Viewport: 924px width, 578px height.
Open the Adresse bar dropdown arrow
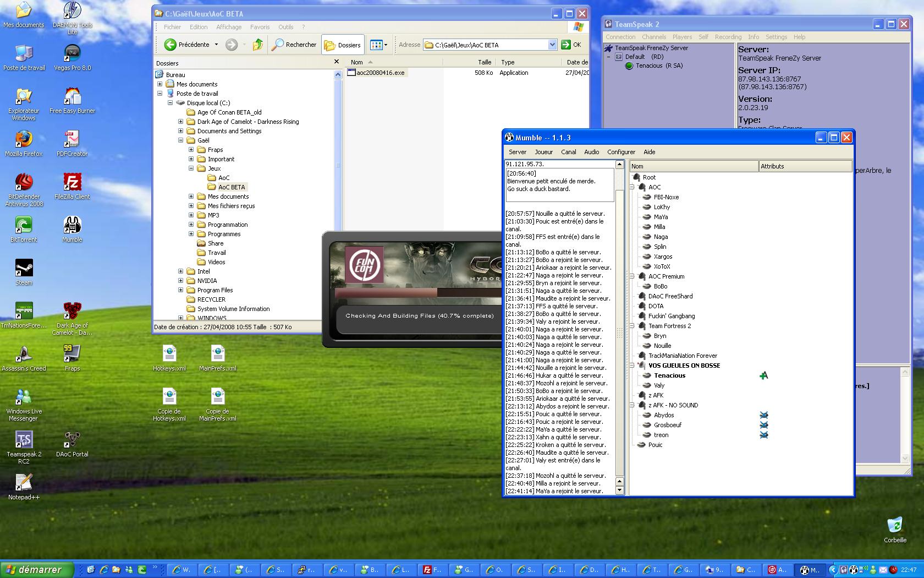tap(552, 45)
